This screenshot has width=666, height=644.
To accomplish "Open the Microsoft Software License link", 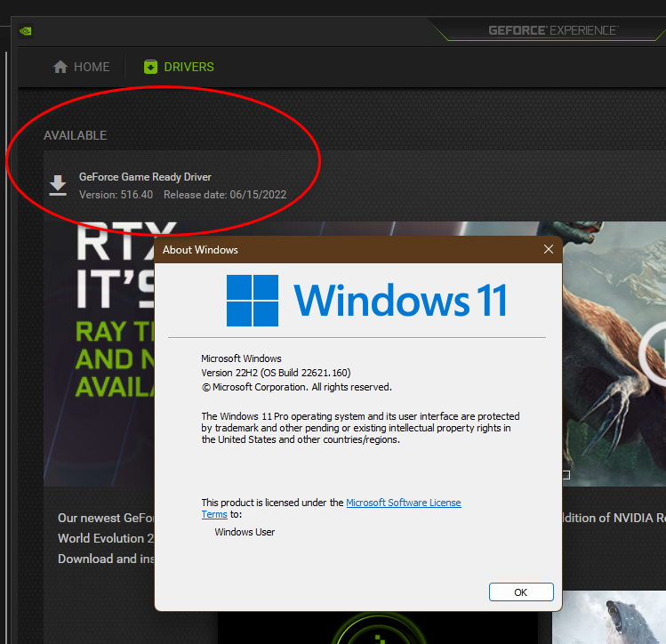I will click(403, 503).
